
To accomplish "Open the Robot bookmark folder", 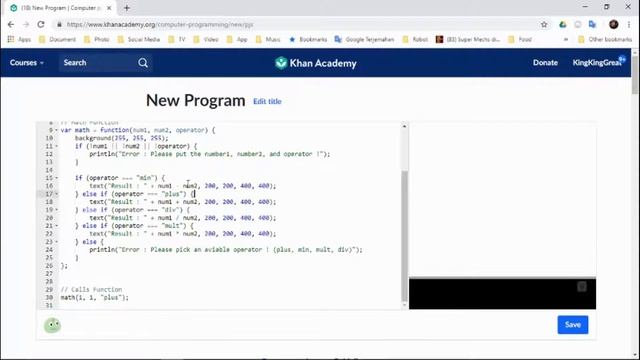I will coord(416,39).
